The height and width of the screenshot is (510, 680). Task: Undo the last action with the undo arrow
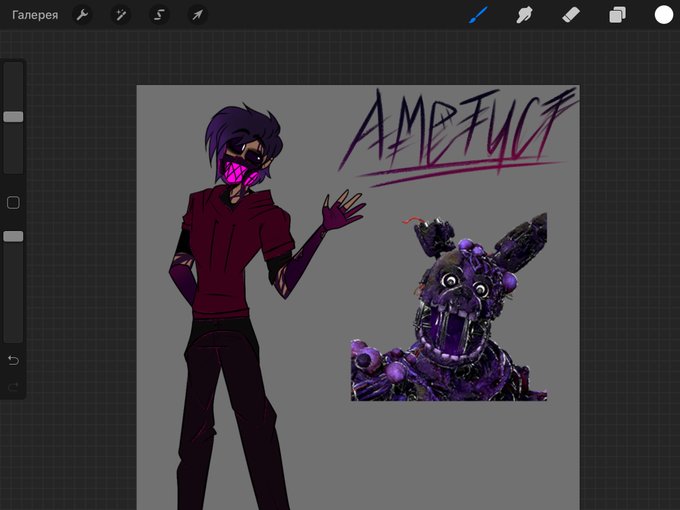[13, 360]
